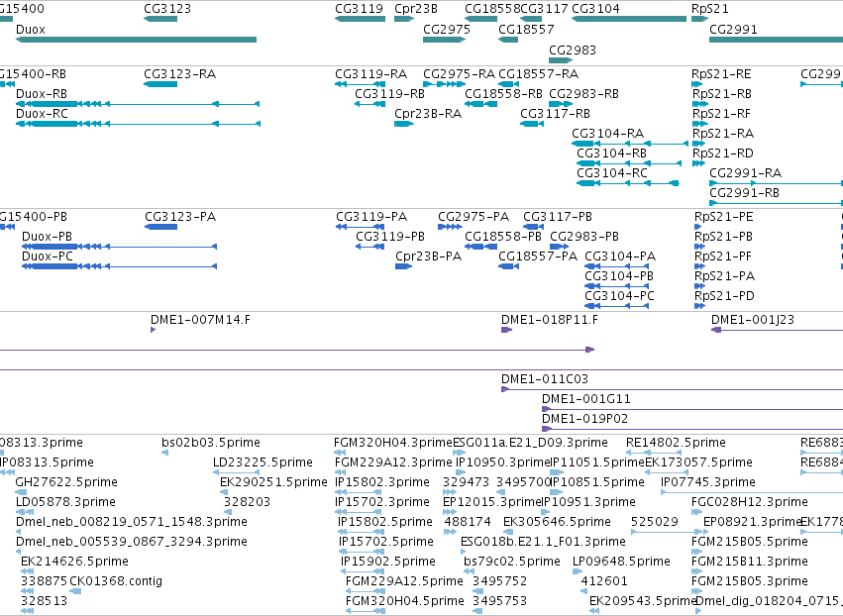Select the CG3104-RC transcript label

pos(612,173)
